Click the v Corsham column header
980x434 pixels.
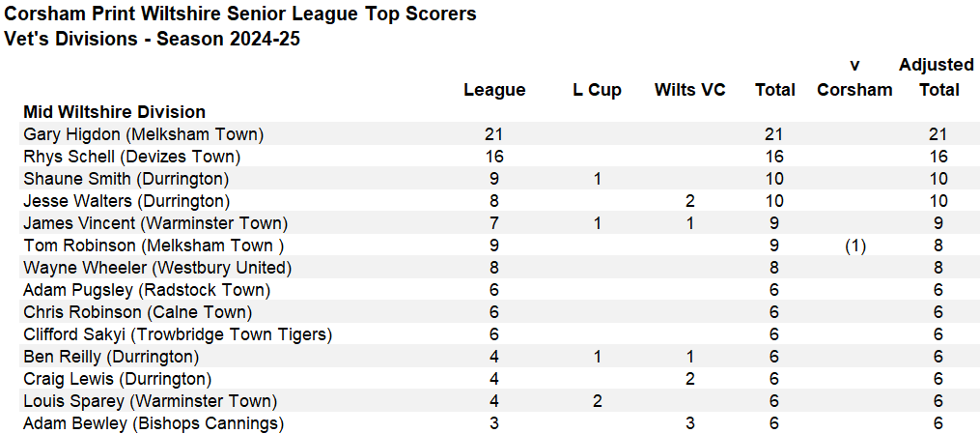point(854,77)
